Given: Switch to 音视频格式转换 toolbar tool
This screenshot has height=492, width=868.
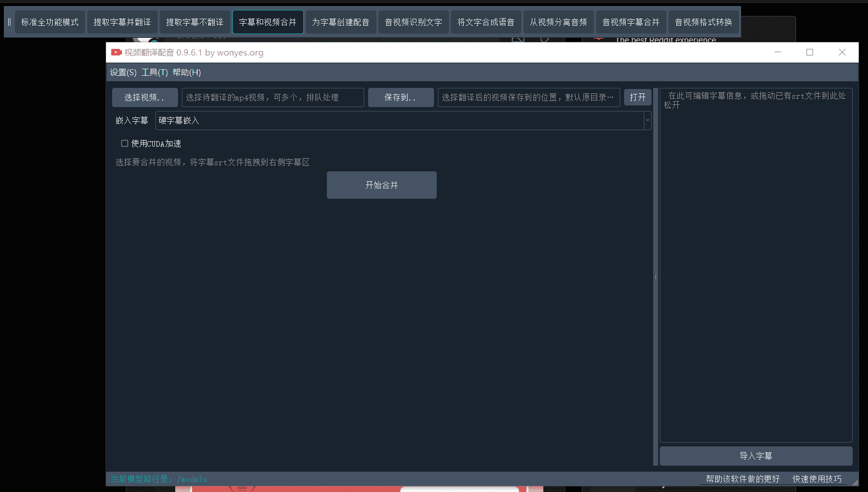Looking at the screenshot, I should [703, 22].
